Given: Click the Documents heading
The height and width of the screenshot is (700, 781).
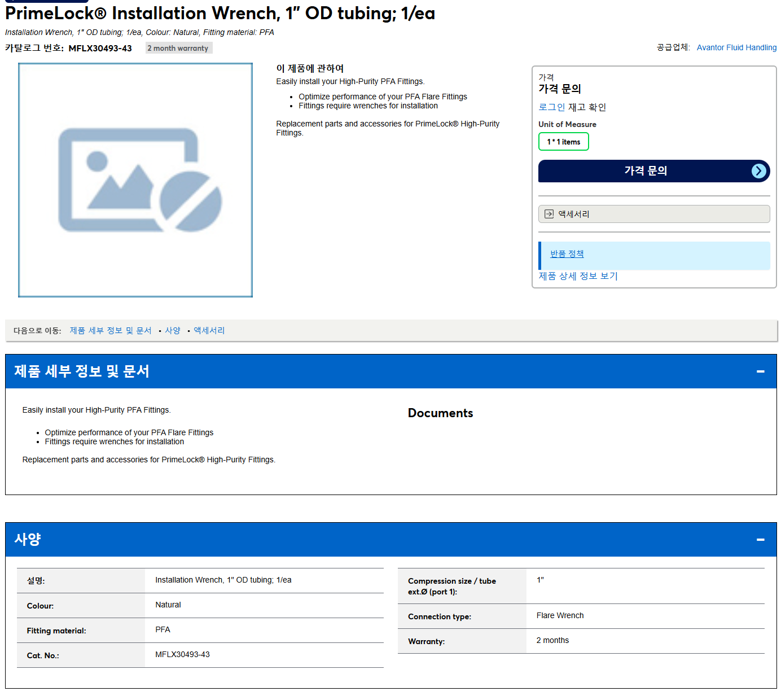Looking at the screenshot, I should pos(440,413).
